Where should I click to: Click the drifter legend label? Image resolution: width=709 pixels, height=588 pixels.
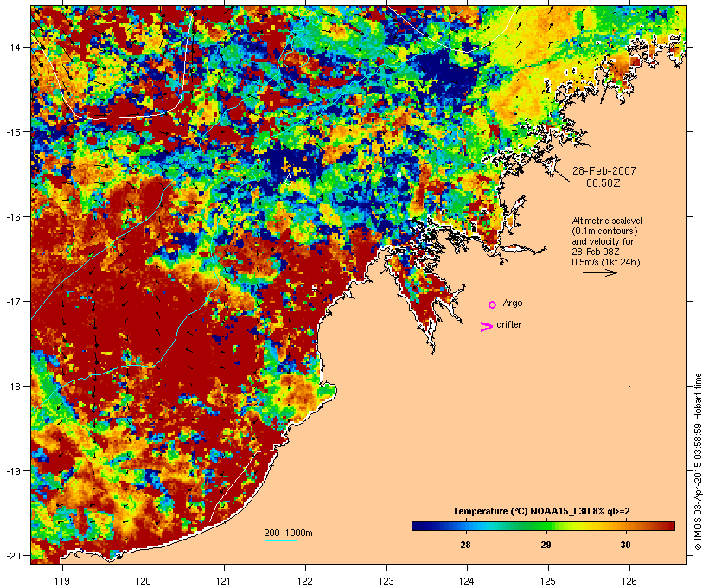pyautogui.click(x=508, y=325)
